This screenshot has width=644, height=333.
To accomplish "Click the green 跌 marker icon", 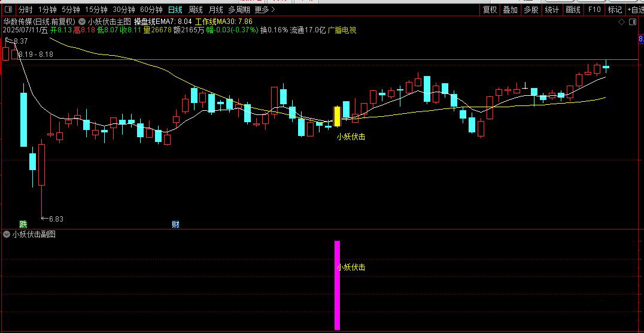I will (23, 225).
